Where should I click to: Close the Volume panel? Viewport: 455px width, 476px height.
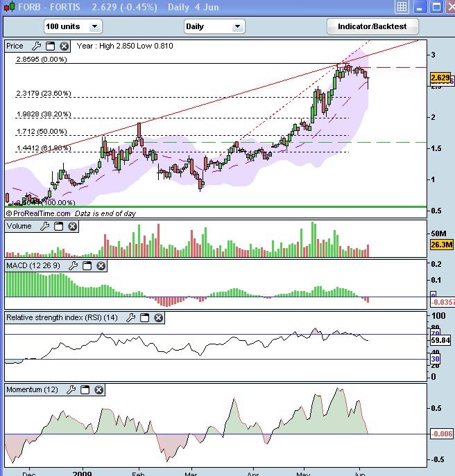pyautogui.click(x=72, y=226)
